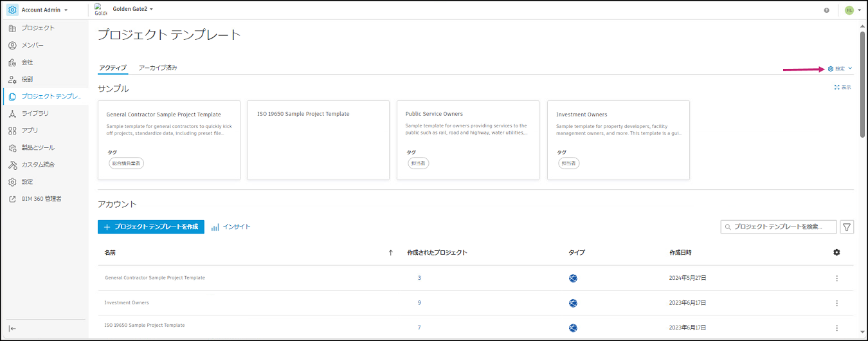The width and height of the screenshot is (868, 341).
Task: Open the Public Service Owners card
Action: (468, 140)
